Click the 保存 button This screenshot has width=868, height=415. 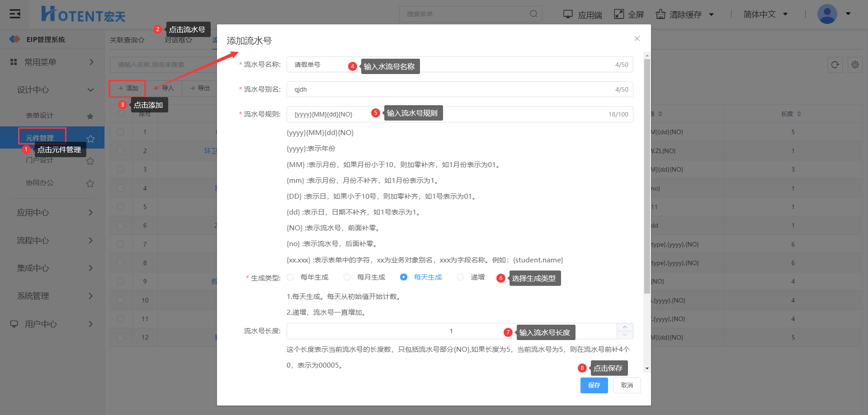594,385
